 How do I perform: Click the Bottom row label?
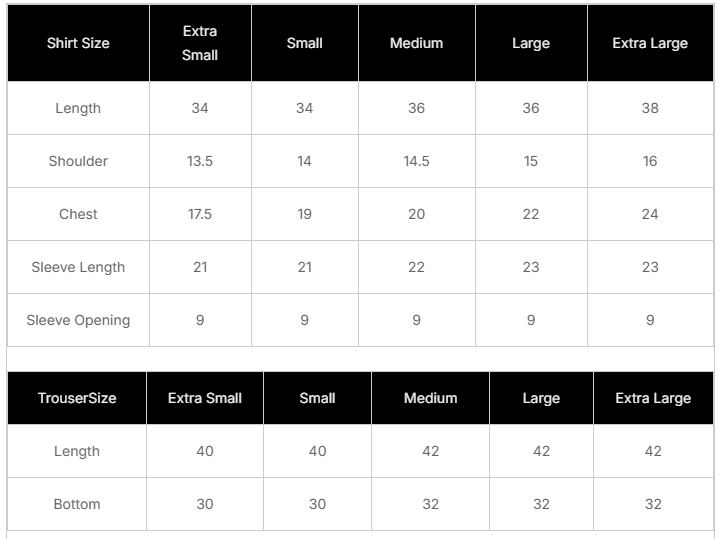(x=77, y=504)
